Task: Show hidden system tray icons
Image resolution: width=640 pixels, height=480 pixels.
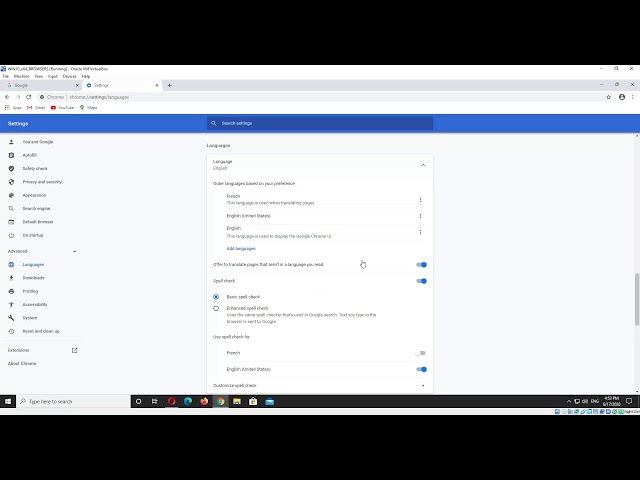Action: tap(569, 402)
